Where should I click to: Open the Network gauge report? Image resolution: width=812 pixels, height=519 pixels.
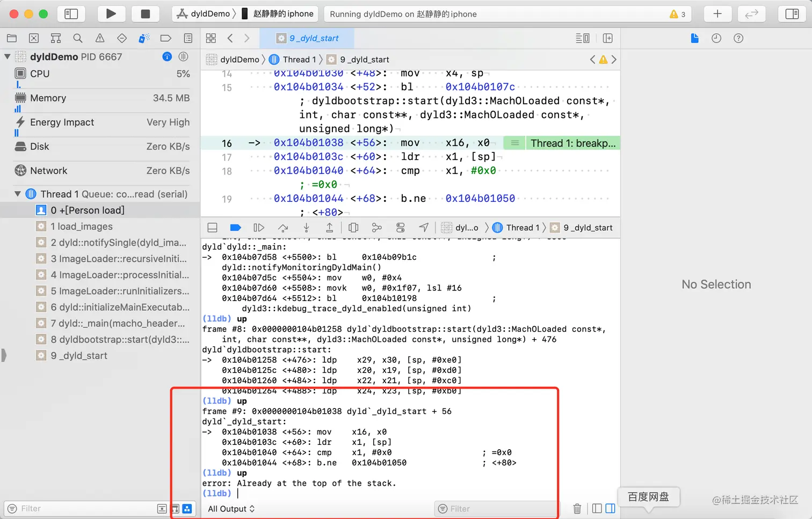102,171
